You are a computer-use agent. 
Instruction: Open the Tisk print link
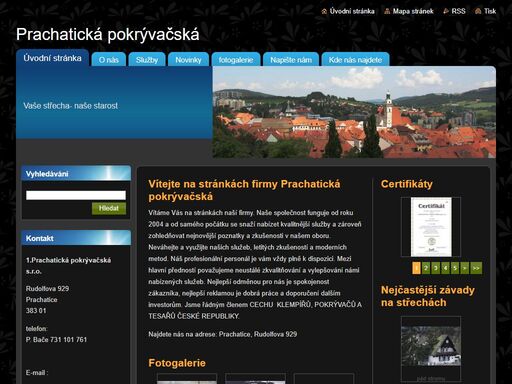coord(490,11)
